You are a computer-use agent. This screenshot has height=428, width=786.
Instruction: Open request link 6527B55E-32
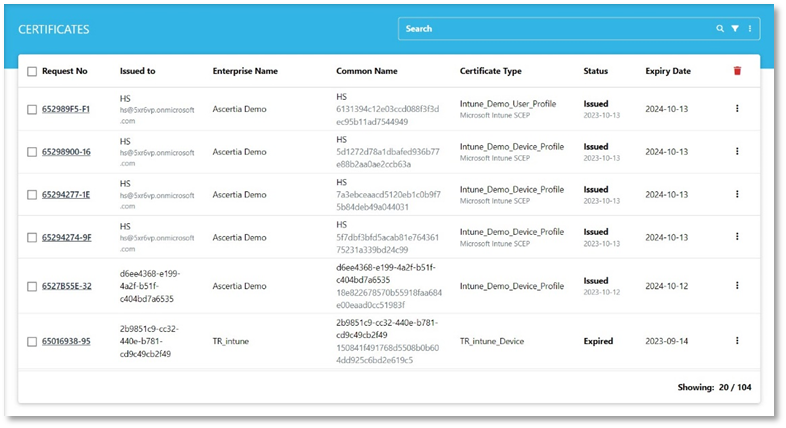pyautogui.click(x=66, y=286)
